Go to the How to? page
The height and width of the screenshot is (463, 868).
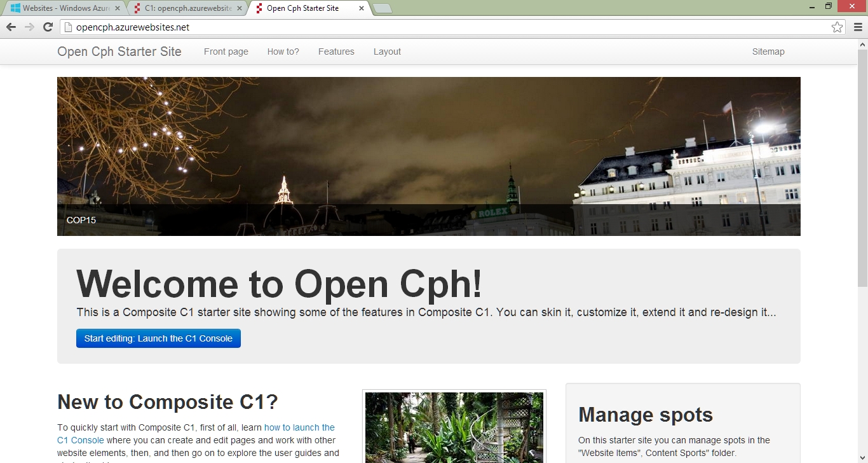[283, 52]
